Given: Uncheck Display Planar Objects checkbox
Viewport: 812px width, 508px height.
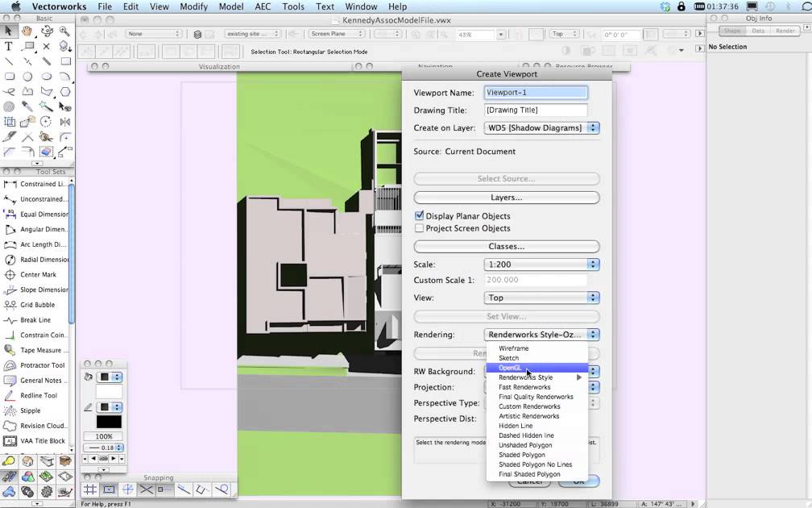Looking at the screenshot, I should (420, 215).
